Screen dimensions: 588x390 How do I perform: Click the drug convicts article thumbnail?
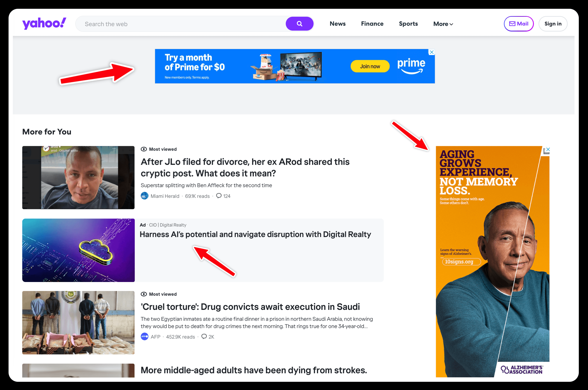click(78, 322)
